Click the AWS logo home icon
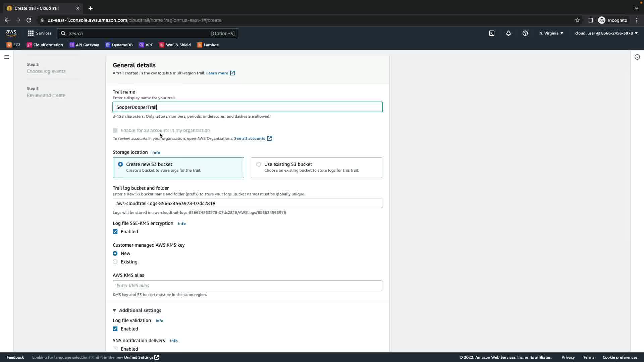 (x=11, y=33)
